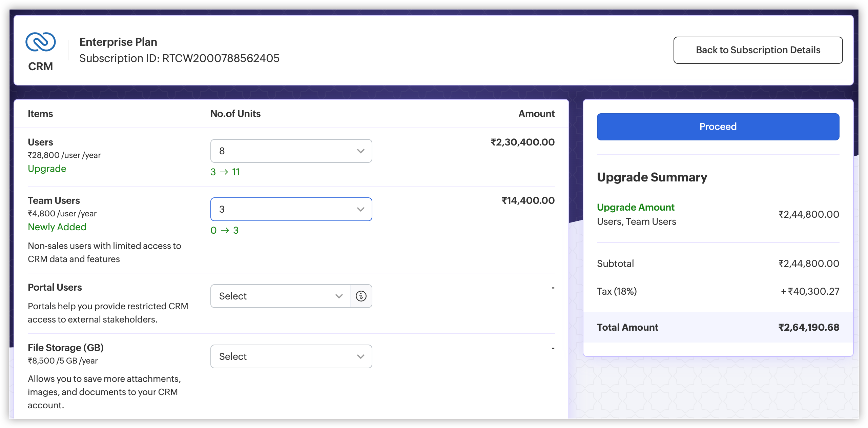Click the Subscription ID text
Image resolution: width=868 pixels, height=428 pixels.
pyautogui.click(x=179, y=58)
